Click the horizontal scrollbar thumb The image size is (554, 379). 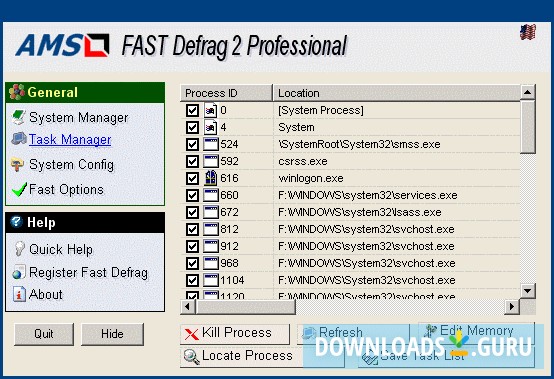246,307
